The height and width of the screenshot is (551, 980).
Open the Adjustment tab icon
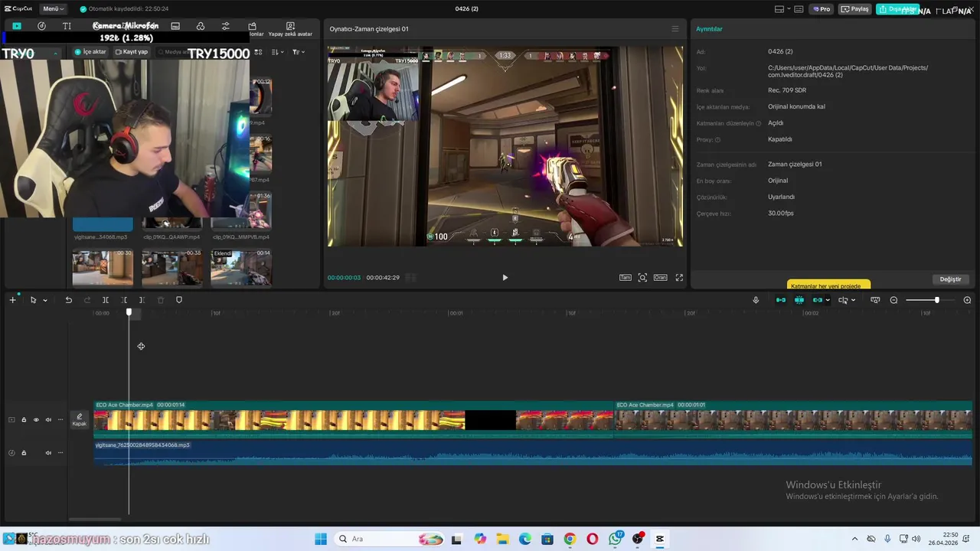225,26
